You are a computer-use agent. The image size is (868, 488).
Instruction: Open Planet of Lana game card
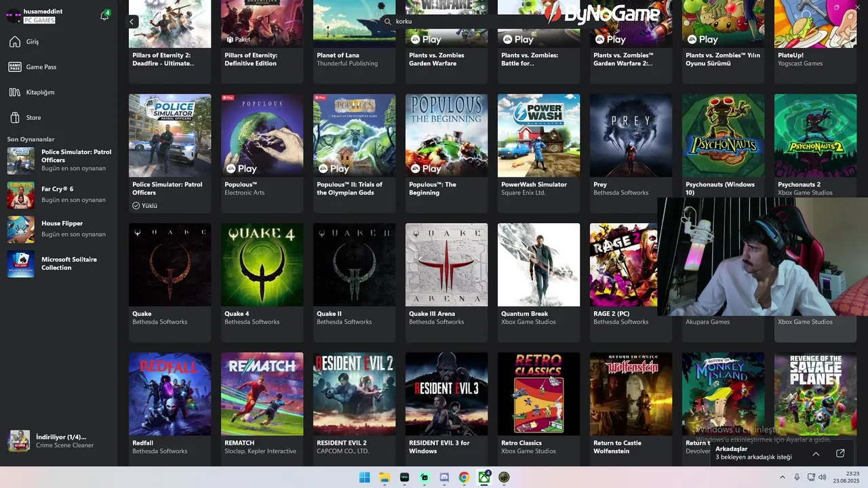tap(354, 42)
